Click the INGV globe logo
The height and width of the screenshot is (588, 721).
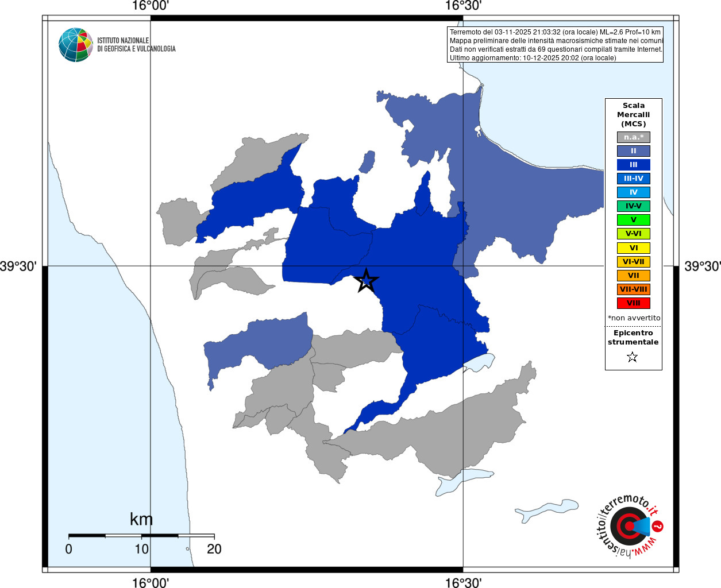pos(76,45)
